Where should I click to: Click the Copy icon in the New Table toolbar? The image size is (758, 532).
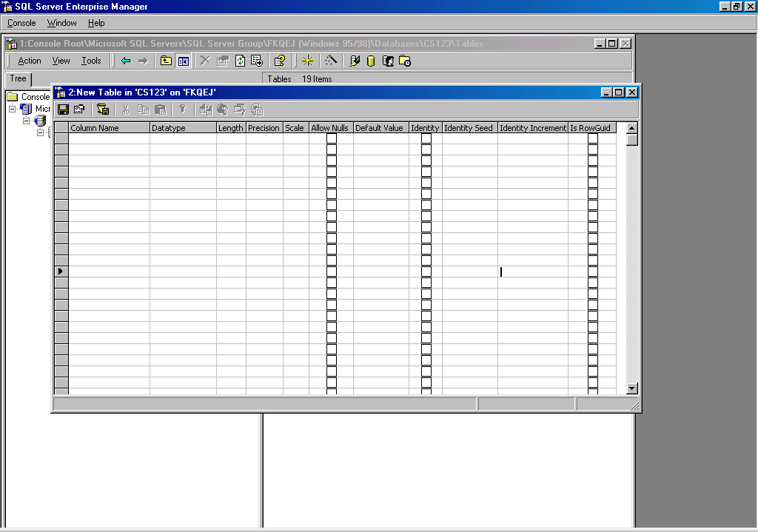click(143, 110)
